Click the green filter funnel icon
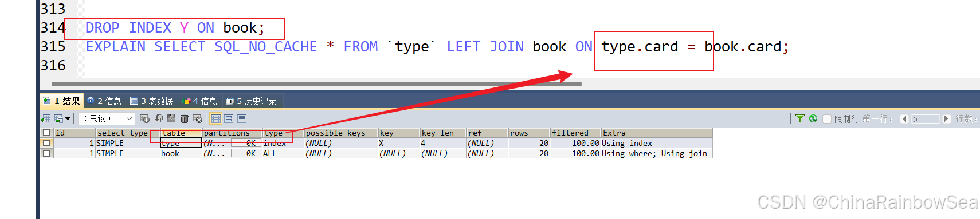The width and height of the screenshot is (980, 219). [800, 118]
